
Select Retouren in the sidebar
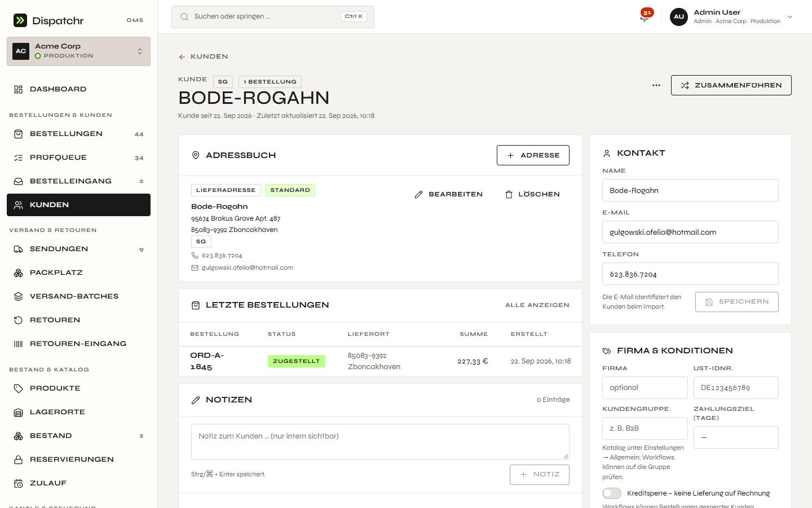click(x=78, y=320)
